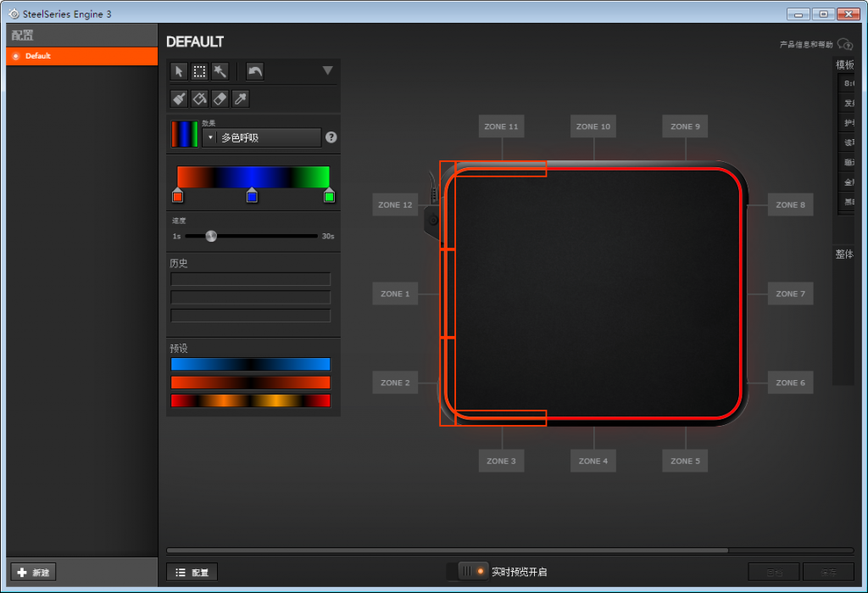The height and width of the screenshot is (593, 868).
Task: Click the product info chat bubble icon
Action: (845, 44)
